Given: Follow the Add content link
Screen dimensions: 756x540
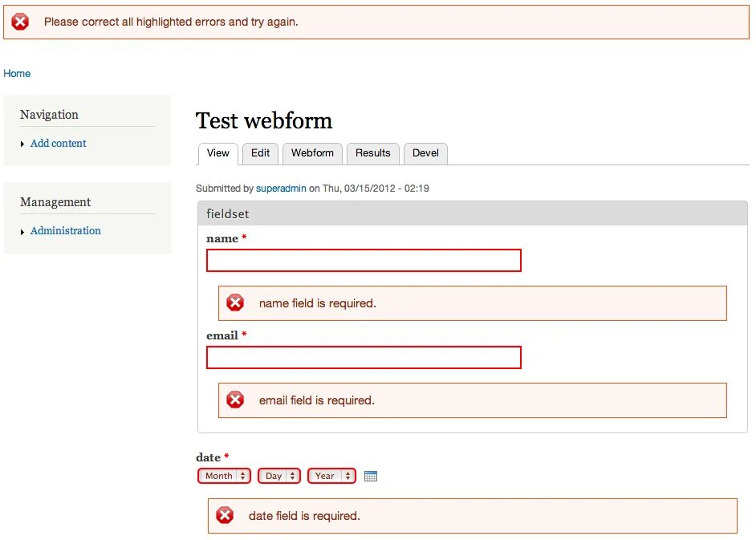Looking at the screenshot, I should point(58,143).
